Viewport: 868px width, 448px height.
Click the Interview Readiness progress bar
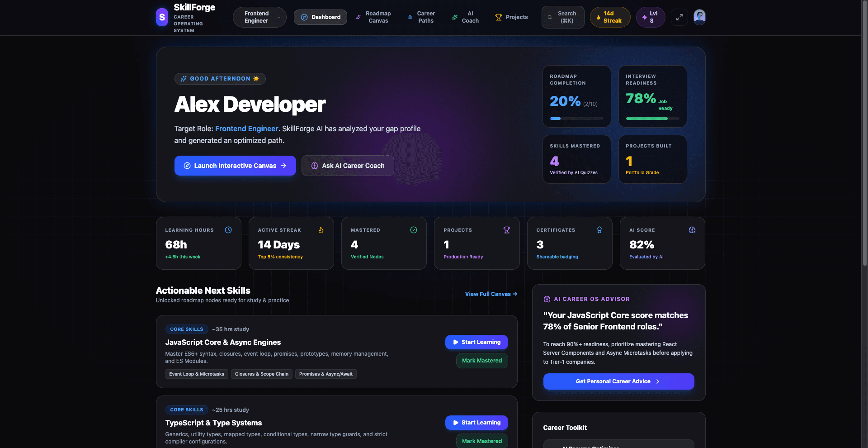(x=652, y=119)
